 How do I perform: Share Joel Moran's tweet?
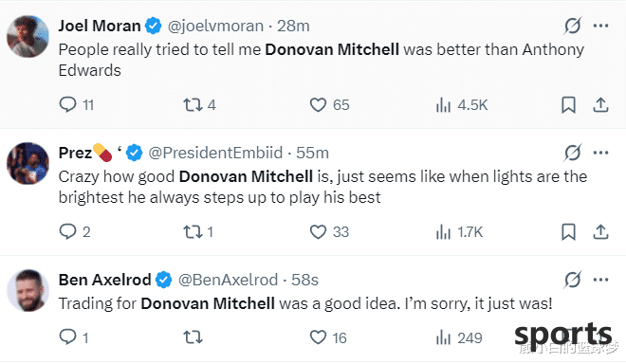pos(600,105)
